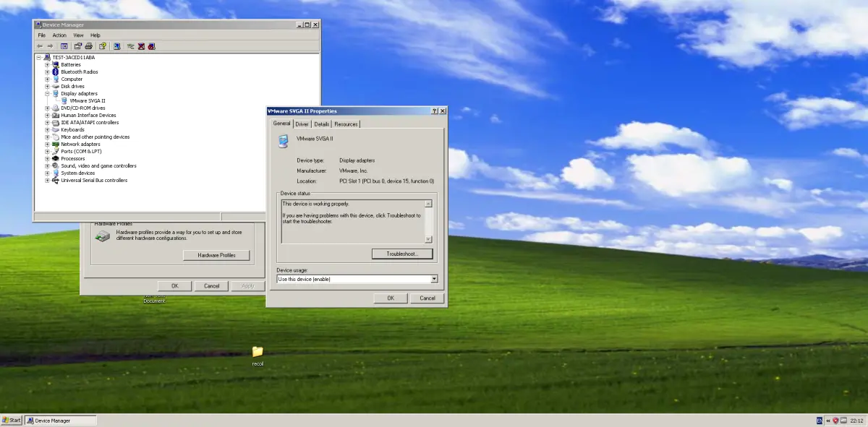Click the Hardware Profiles printer-like icon

click(x=103, y=235)
